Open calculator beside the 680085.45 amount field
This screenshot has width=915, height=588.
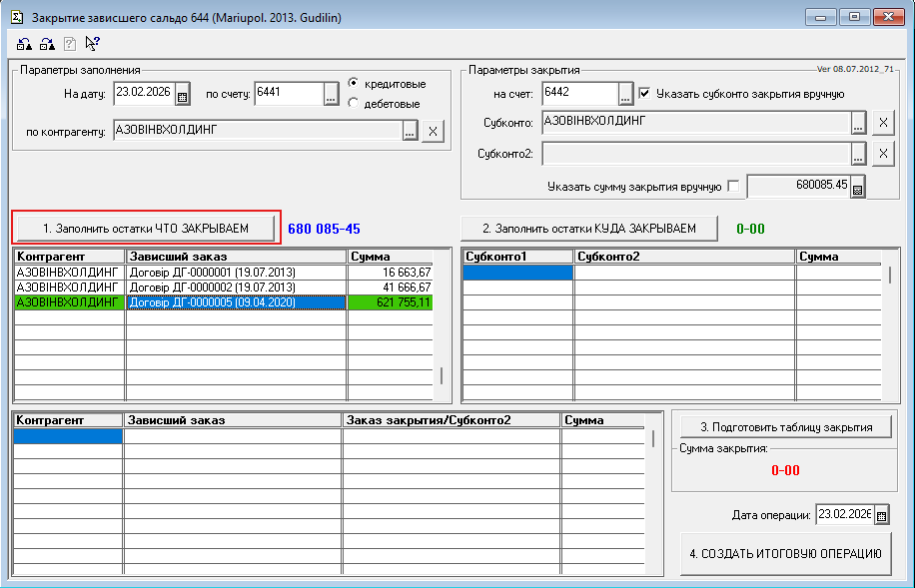[x=857, y=186]
